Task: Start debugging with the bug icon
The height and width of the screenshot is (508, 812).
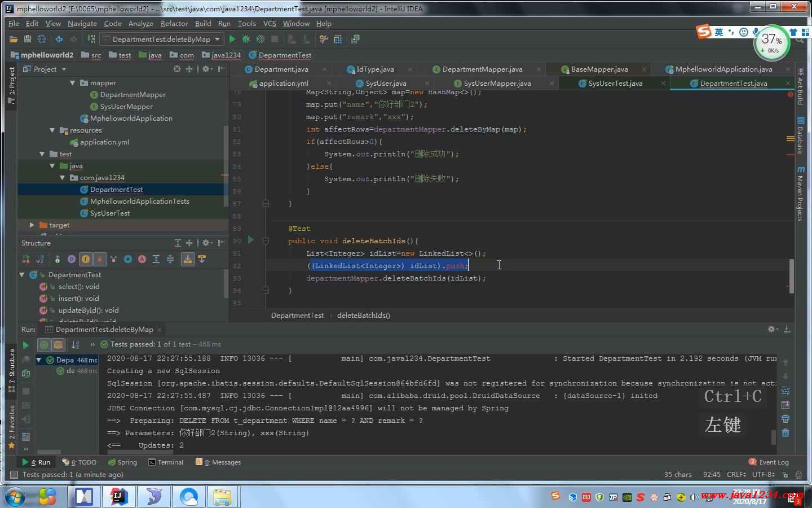Action: [246, 39]
